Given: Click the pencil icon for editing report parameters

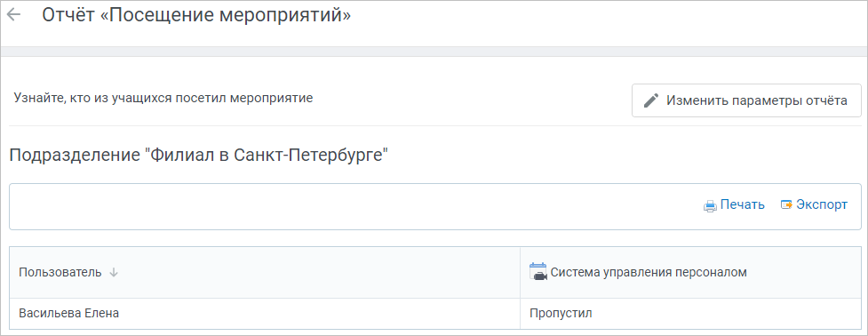Looking at the screenshot, I should coord(651,100).
